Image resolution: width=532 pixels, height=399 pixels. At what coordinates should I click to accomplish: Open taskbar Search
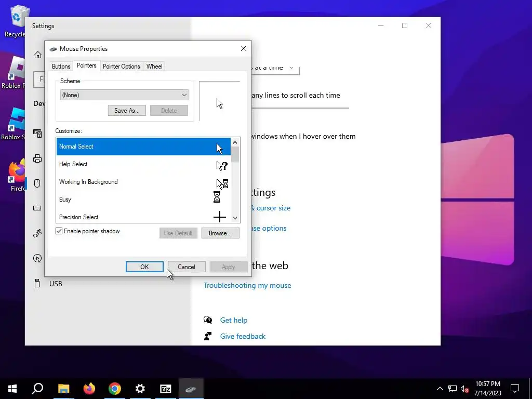37,389
